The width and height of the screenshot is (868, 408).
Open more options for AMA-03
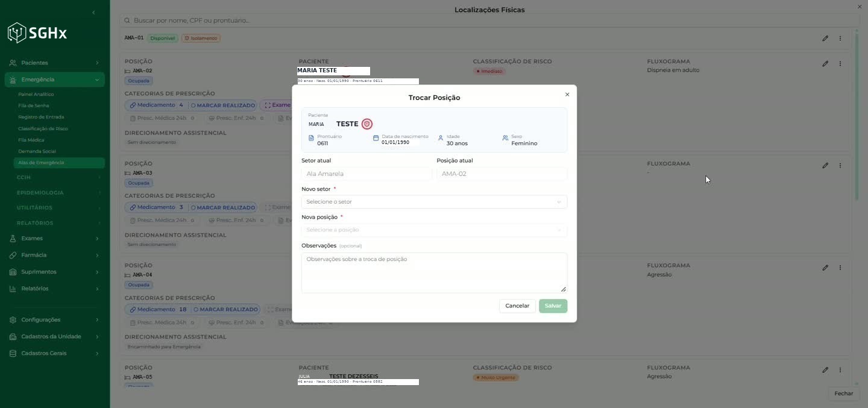point(840,165)
